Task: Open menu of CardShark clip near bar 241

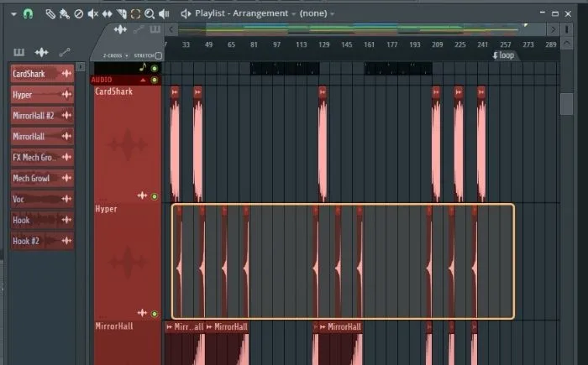Action: 481,92
